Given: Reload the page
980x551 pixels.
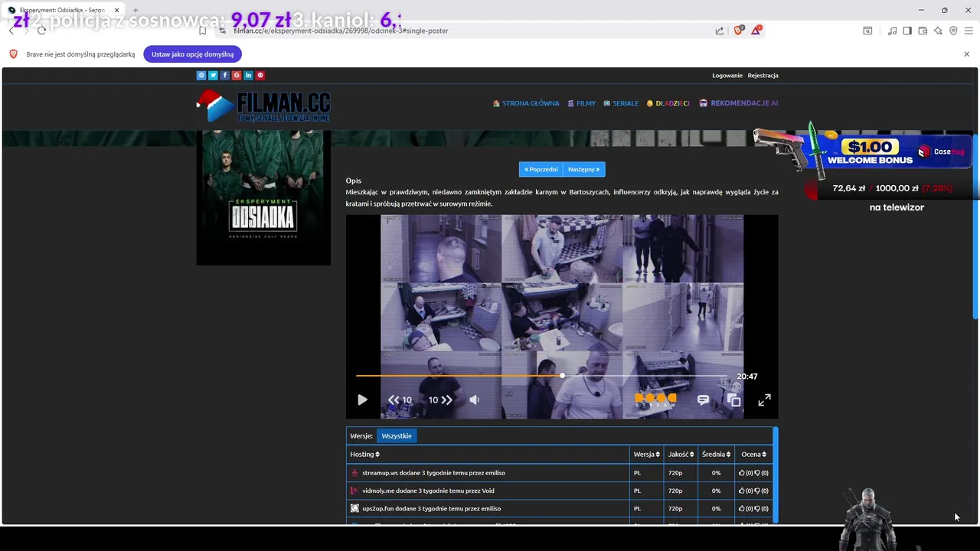Looking at the screenshot, I should coord(41,31).
